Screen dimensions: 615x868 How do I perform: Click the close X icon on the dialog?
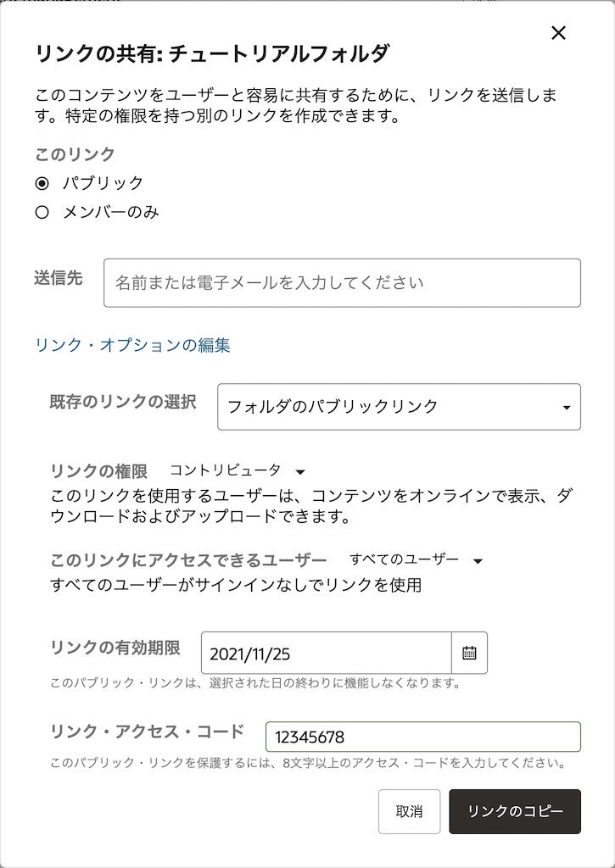tap(558, 33)
